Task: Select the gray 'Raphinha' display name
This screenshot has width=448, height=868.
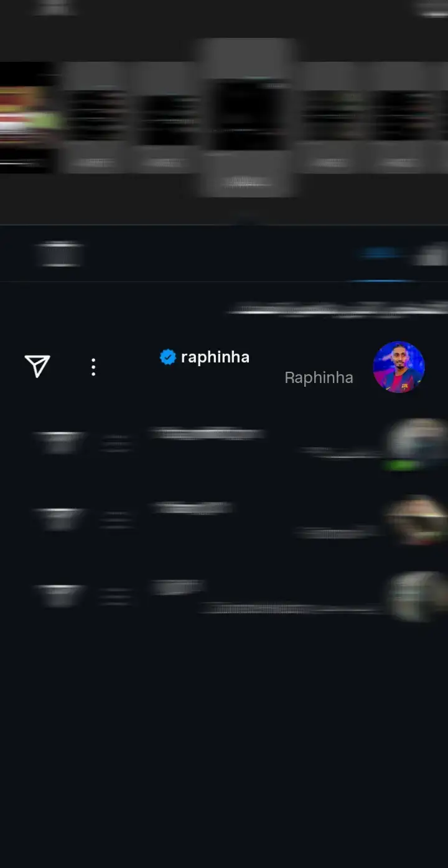Action: coord(319,377)
